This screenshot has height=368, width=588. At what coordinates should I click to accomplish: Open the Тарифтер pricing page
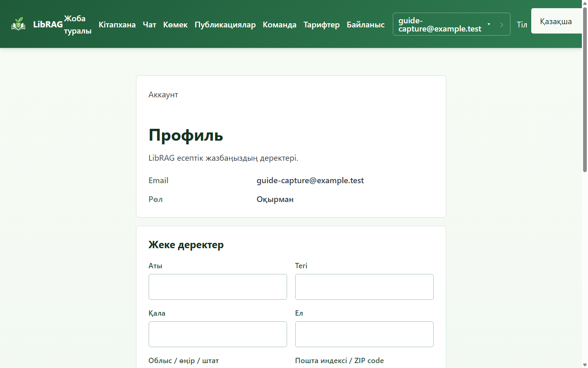tap(322, 25)
